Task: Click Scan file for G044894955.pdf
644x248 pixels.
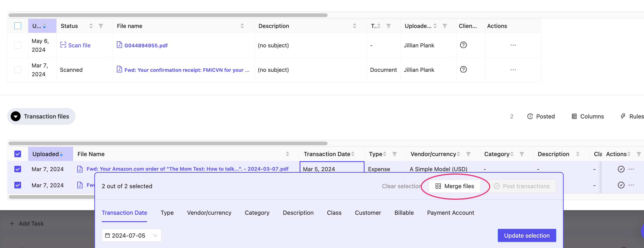Action: point(75,45)
